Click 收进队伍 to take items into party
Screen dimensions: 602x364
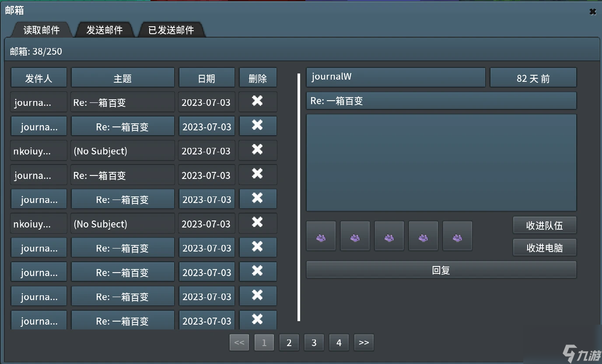(x=545, y=226)
